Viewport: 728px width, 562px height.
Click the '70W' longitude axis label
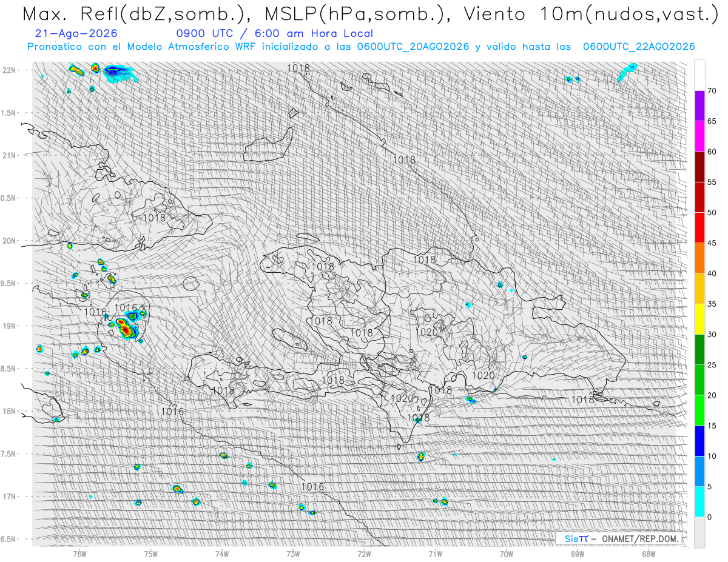507,553
